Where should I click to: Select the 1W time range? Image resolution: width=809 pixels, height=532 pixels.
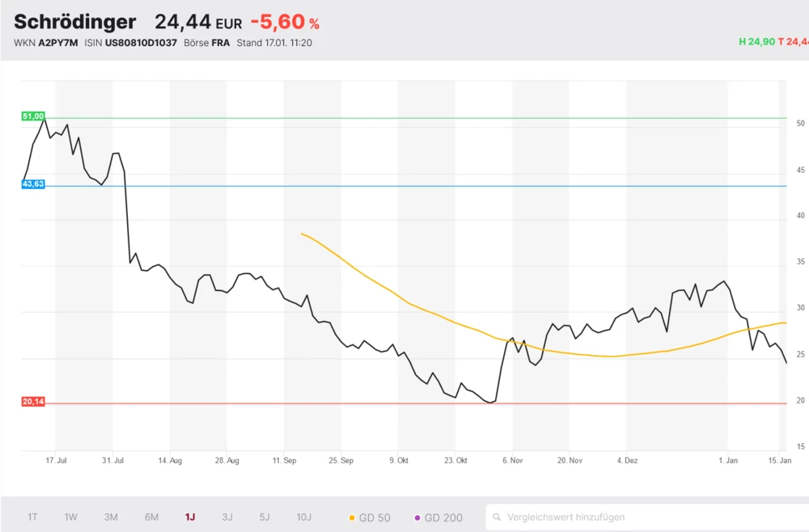(71, 517)
